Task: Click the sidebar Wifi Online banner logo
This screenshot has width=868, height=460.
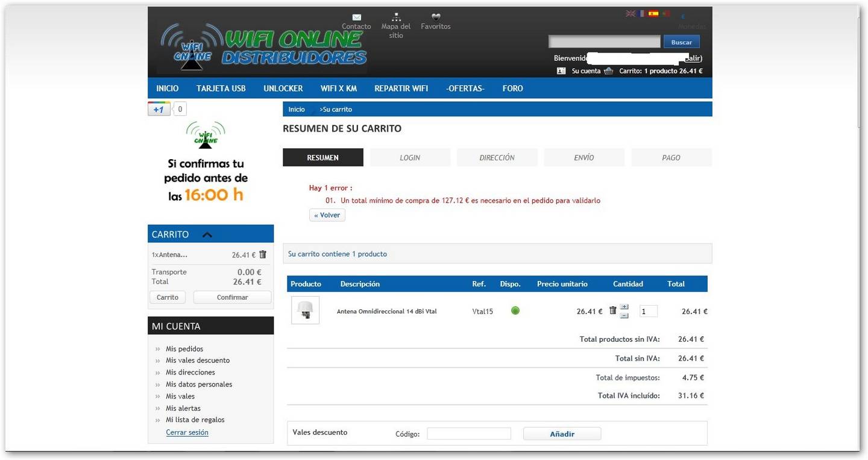Action: tap(206, 134)
